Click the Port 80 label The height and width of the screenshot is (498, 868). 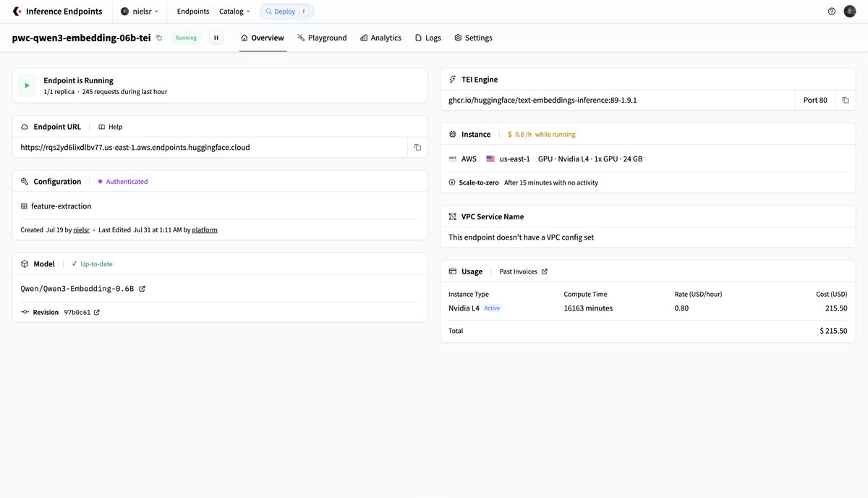[x=815, y=100]
